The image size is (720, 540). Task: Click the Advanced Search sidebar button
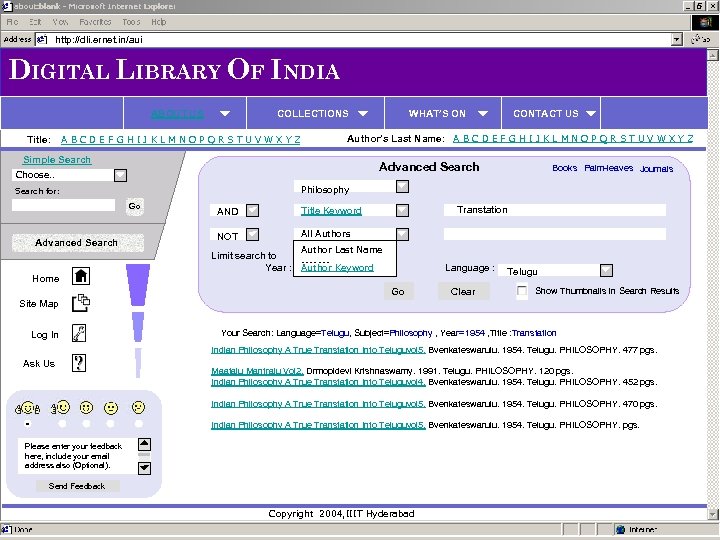pos(77,242)
